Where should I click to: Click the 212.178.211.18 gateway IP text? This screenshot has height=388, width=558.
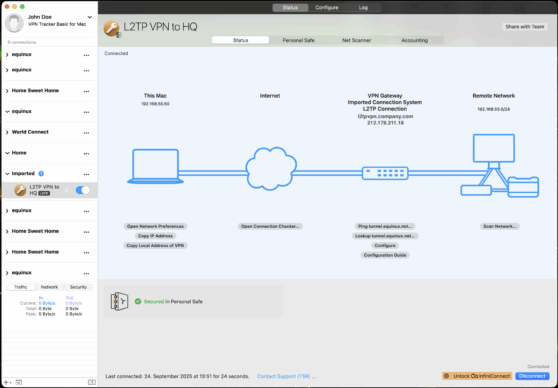click(x=385, y=123)
